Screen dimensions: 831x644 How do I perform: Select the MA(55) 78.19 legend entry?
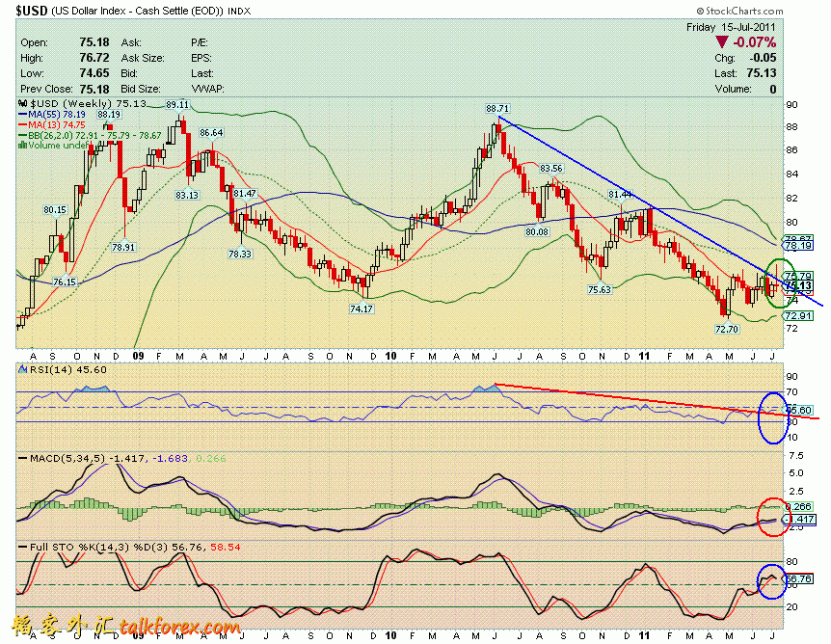point(60,114)
